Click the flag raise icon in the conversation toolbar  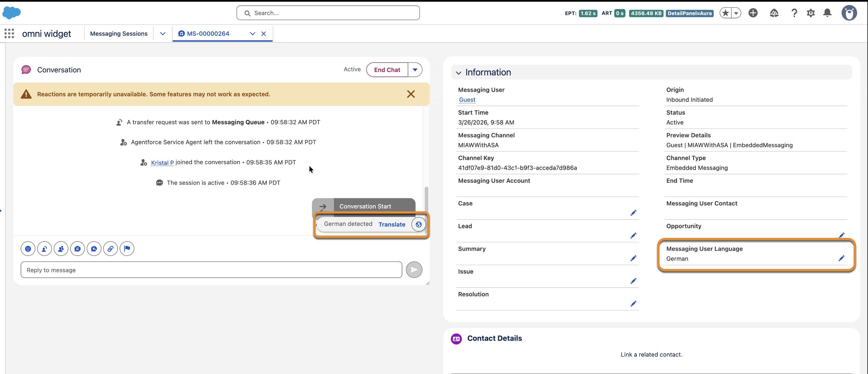click(x=127, y=249)
